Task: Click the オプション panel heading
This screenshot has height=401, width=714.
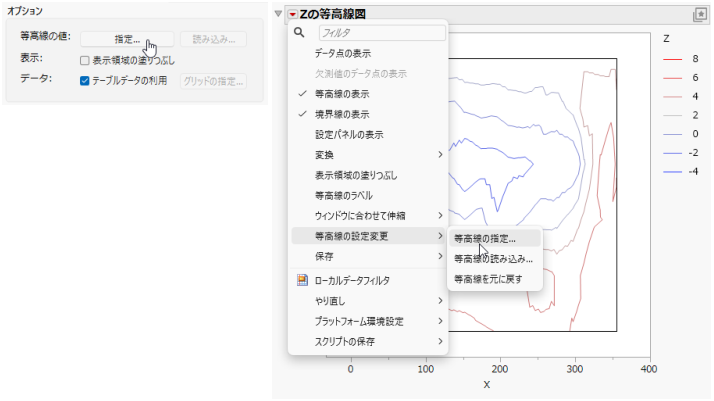Action: [25, 11]
